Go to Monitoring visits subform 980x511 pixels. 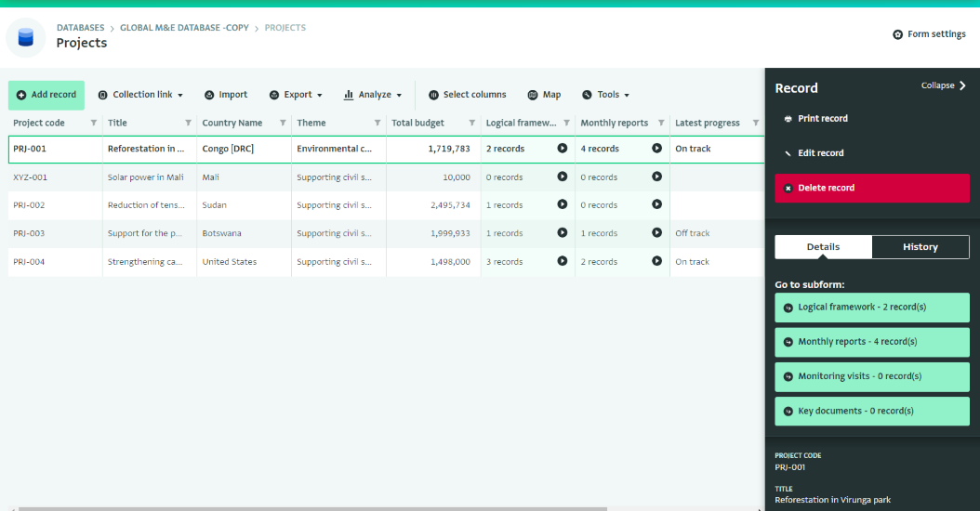(x=872, y=376)
